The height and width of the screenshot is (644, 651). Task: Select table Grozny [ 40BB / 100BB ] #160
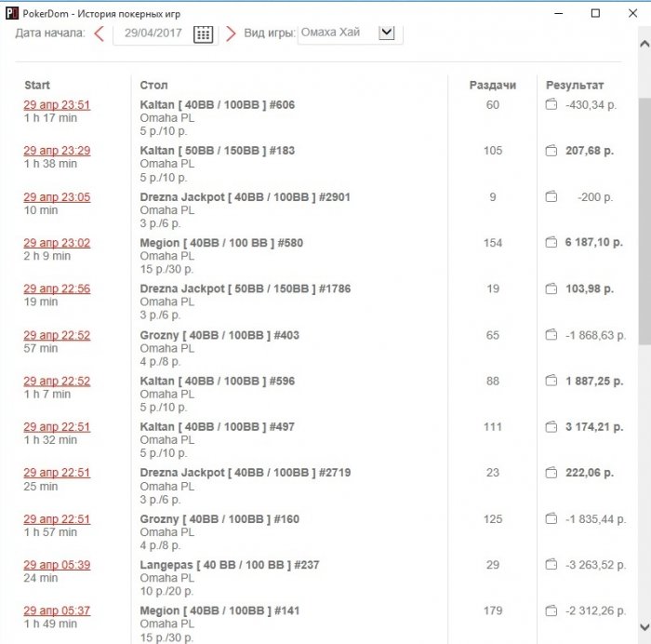219,519
